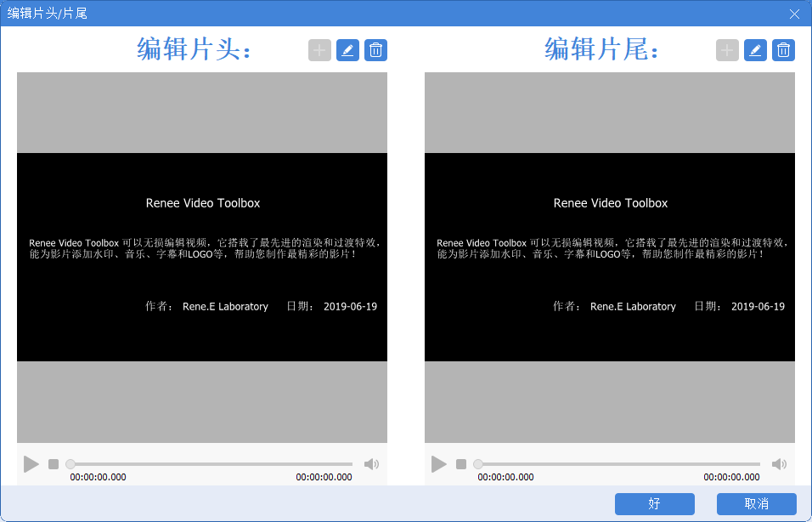
Task: Play the 片头 intro preview
Action: tap(31, 464)
